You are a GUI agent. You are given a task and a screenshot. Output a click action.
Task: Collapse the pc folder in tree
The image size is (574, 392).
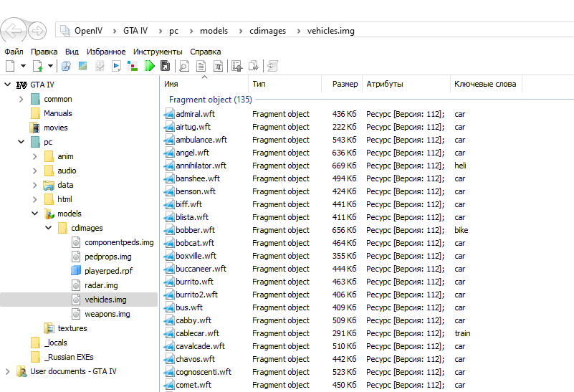coord(21,142)
